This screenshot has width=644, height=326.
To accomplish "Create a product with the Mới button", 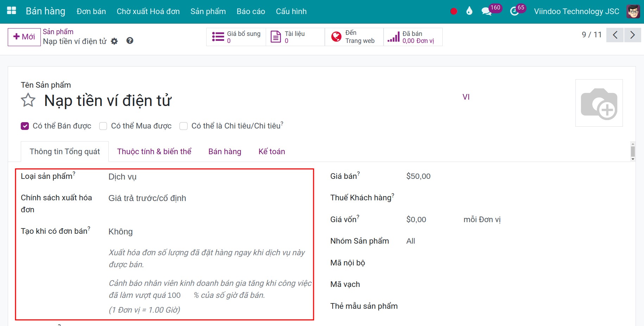I will tap(24, 37).
